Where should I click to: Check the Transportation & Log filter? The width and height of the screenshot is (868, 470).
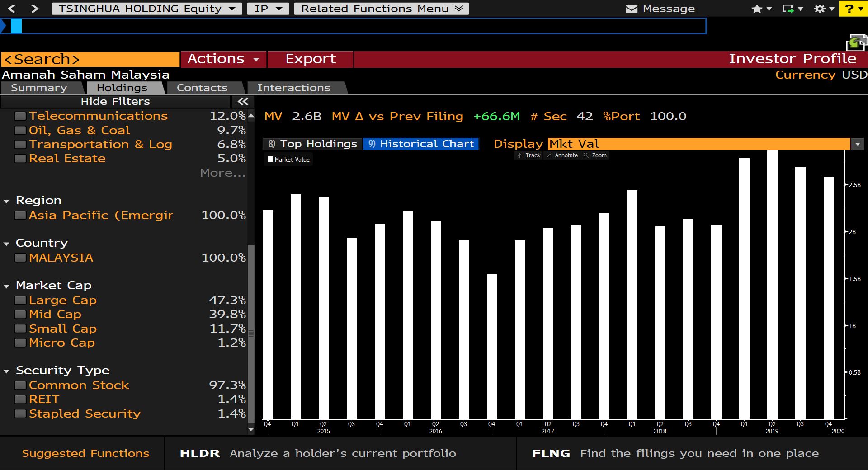coord(20,145)
